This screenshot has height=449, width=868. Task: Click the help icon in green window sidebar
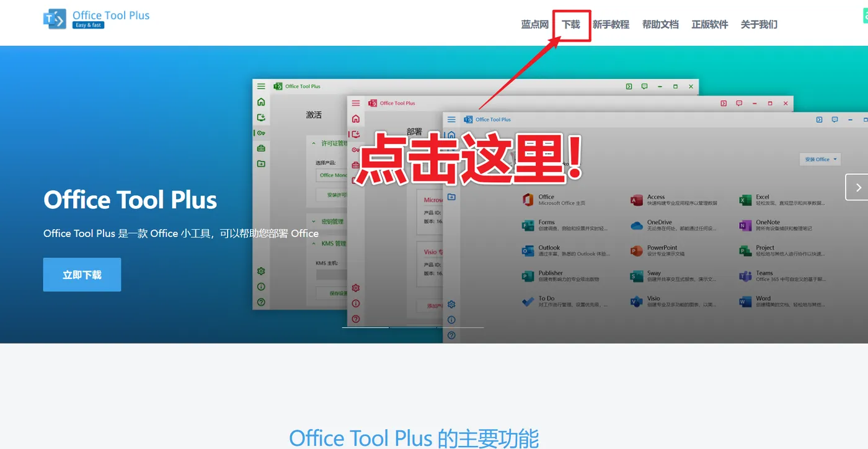point(261,303)
